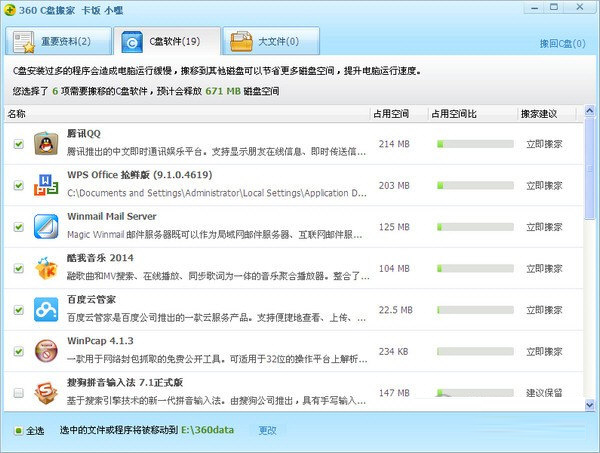The width and height of the screenshot is (600, 453).
Task: Deselect the Winmail Mail Server checkbox
Action: tap(18, 227)
